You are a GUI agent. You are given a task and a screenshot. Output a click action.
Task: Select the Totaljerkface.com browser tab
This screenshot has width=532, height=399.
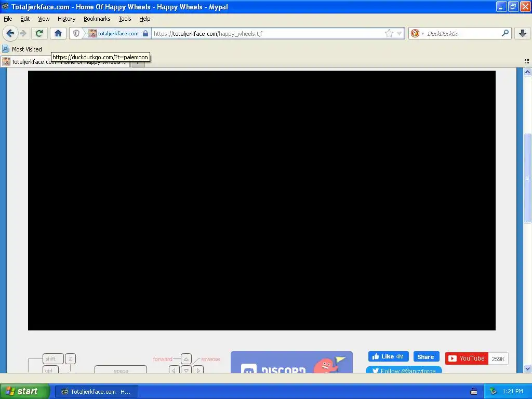[65, 62]
